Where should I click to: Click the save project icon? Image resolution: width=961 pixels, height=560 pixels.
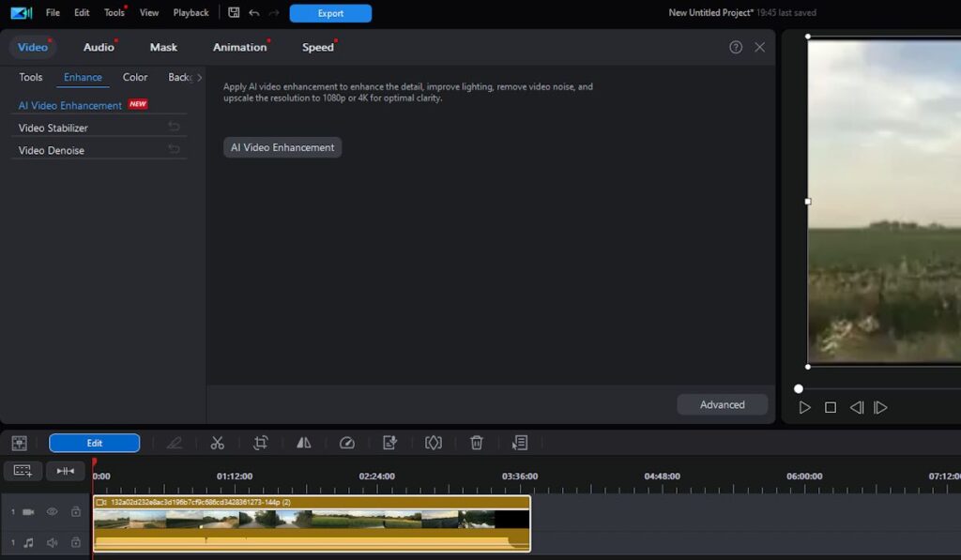pos(234,13)
